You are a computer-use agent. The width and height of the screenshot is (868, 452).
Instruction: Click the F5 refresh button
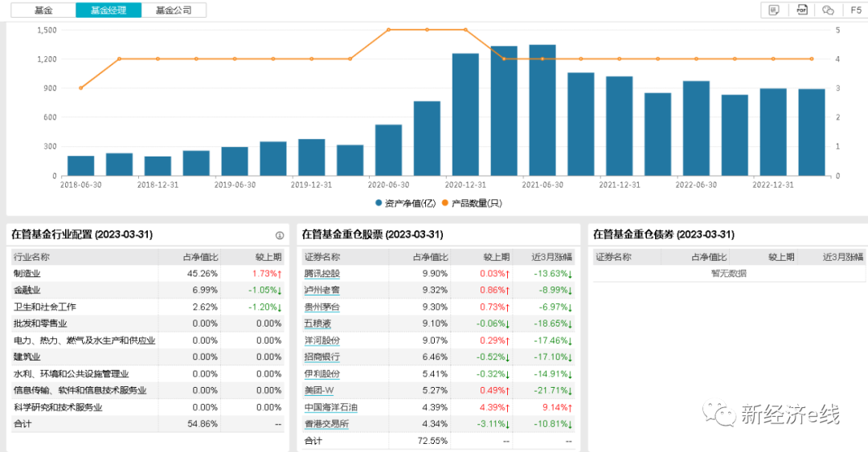856,10
